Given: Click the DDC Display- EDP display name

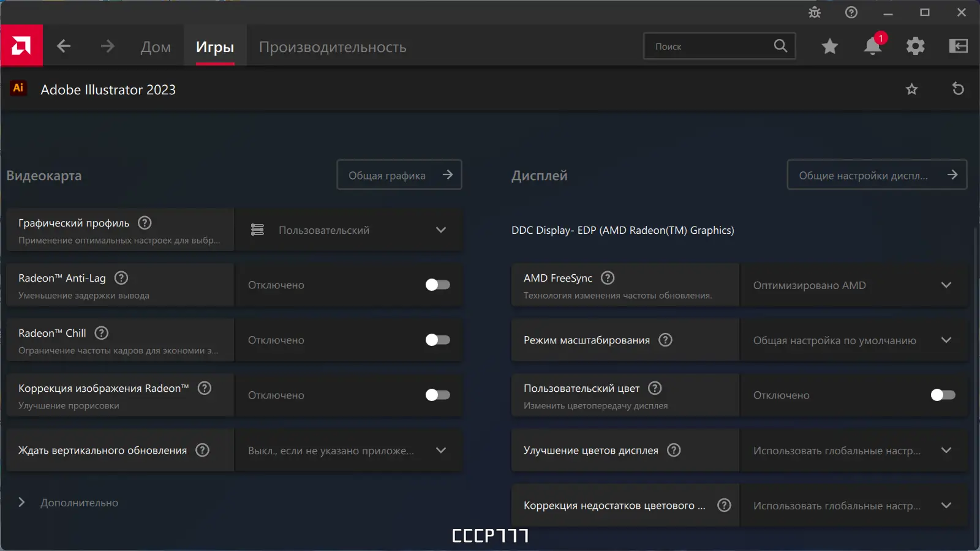Looking at the screenshot, I should 623,230.
